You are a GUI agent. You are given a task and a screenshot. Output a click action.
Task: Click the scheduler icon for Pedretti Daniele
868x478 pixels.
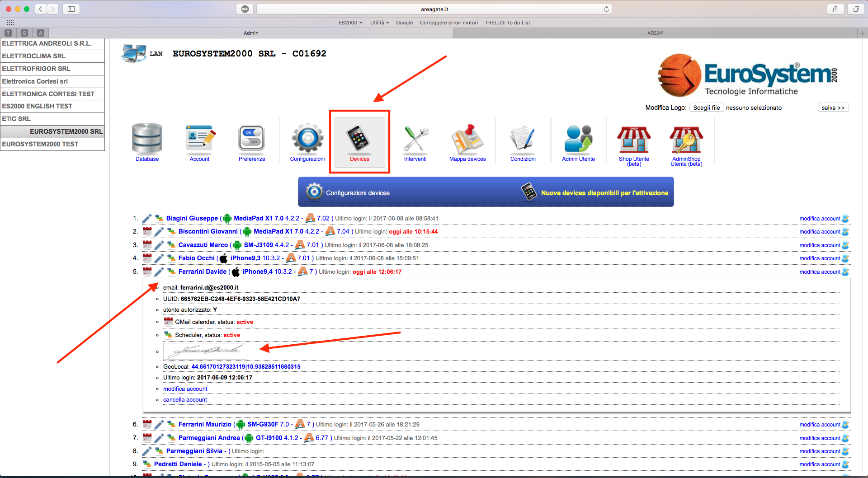click(x=147, y=464)
